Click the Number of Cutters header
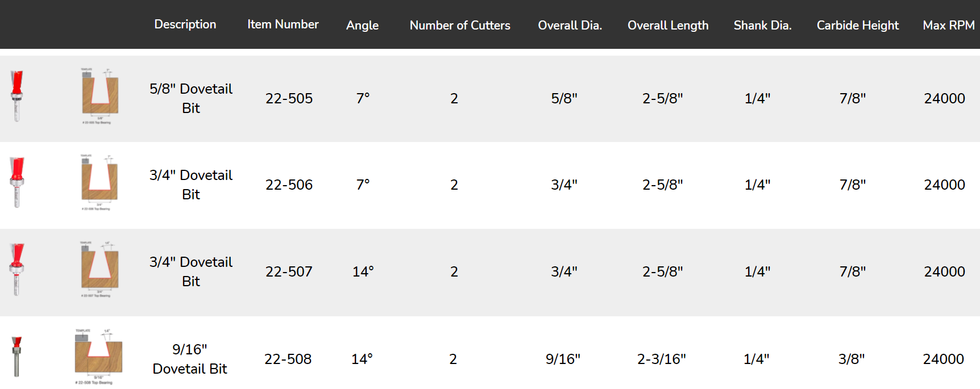 pyautogui.click(x=460, y=26)
